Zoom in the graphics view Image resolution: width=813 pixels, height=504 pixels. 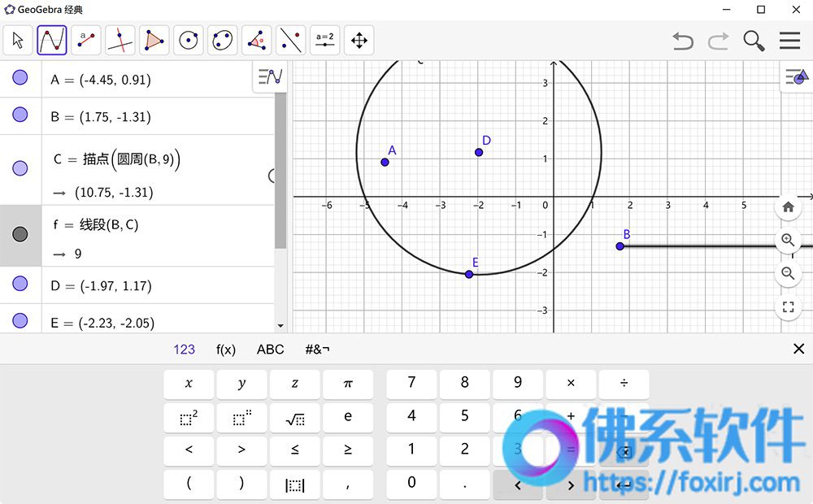[788, 240]
